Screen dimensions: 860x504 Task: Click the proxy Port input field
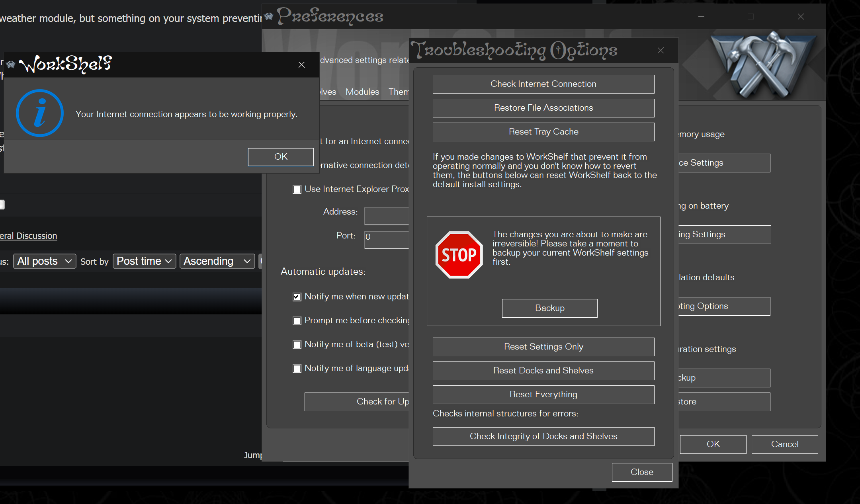pos(387,240)
